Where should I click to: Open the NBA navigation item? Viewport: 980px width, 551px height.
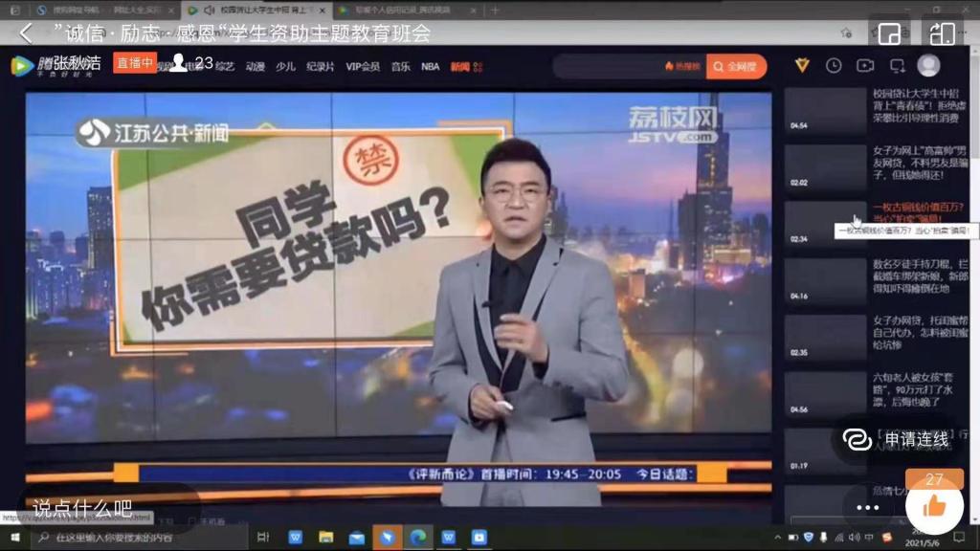pos(430,66)
